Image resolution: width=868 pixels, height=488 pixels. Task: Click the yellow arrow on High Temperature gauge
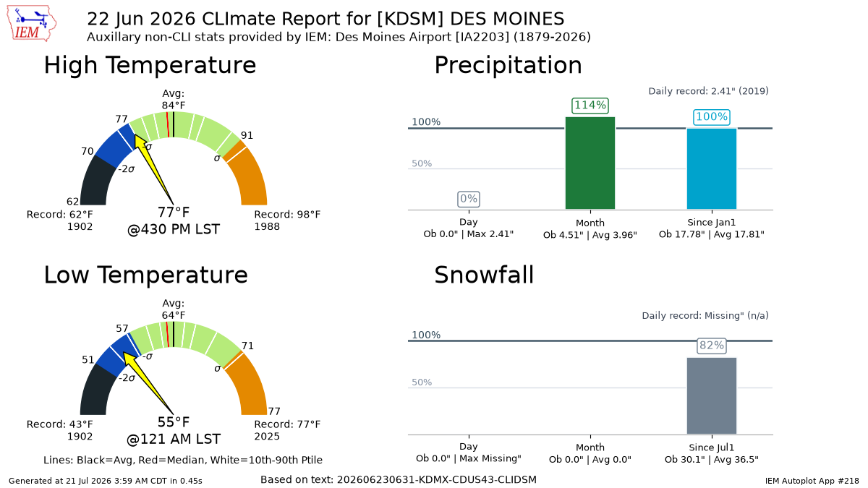(153, 169)
